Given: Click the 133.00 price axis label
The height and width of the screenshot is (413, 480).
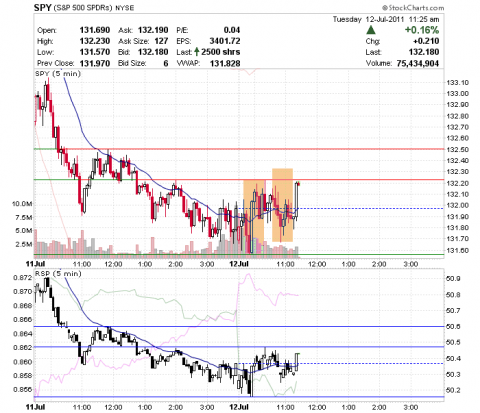Looking at the screenshot, I should tap(457, 94).
